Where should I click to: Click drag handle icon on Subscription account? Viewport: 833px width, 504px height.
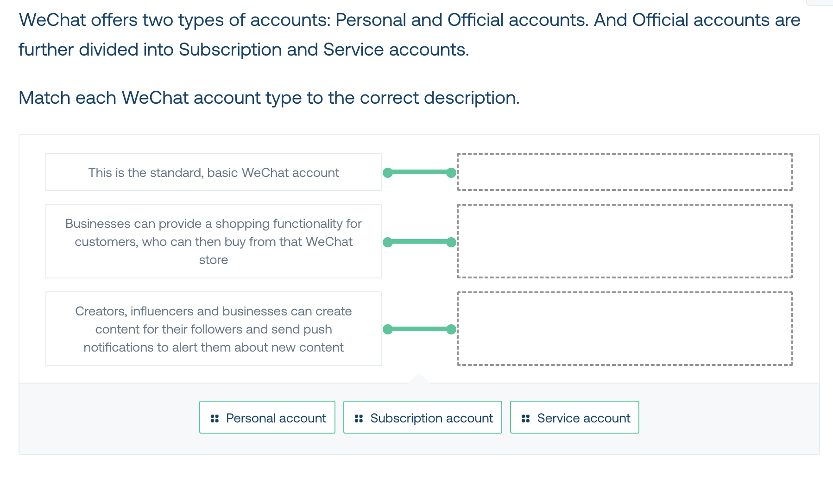pos(359,418)
